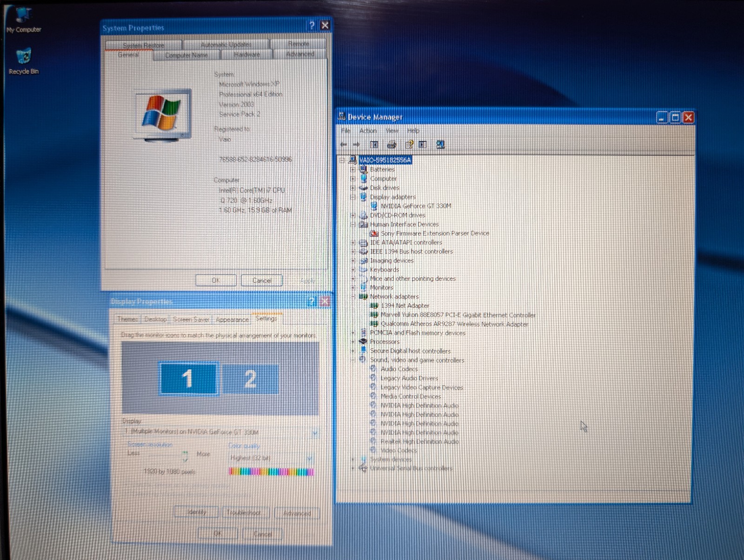Click Back arrow in Device Manager toolbar
Screen dimensions: 744x560
pyautogui.click(x=344, y=145)
